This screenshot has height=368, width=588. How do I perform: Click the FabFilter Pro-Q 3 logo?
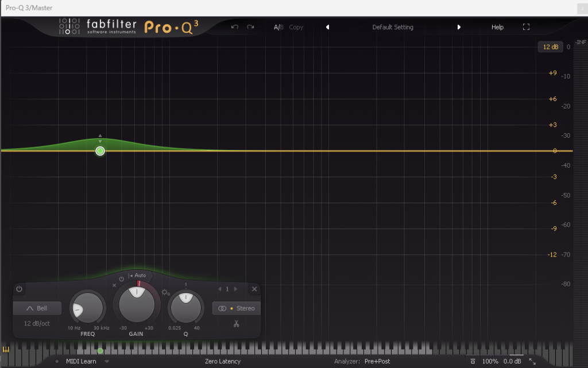(128, 27)
